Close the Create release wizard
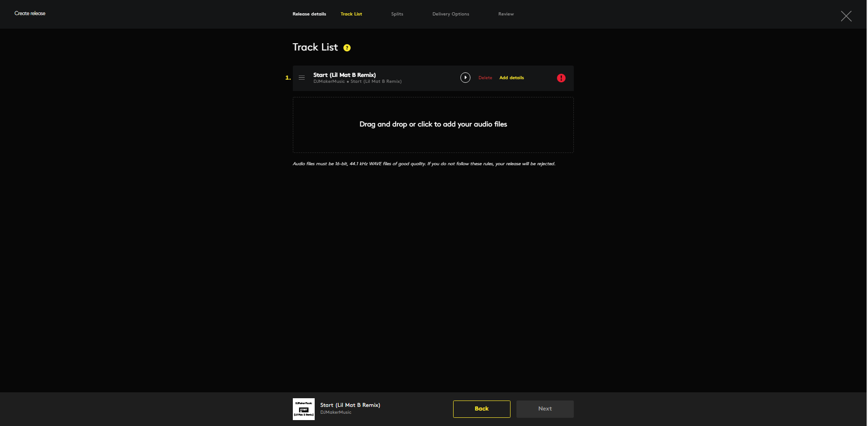 click(x=846, y=16)
